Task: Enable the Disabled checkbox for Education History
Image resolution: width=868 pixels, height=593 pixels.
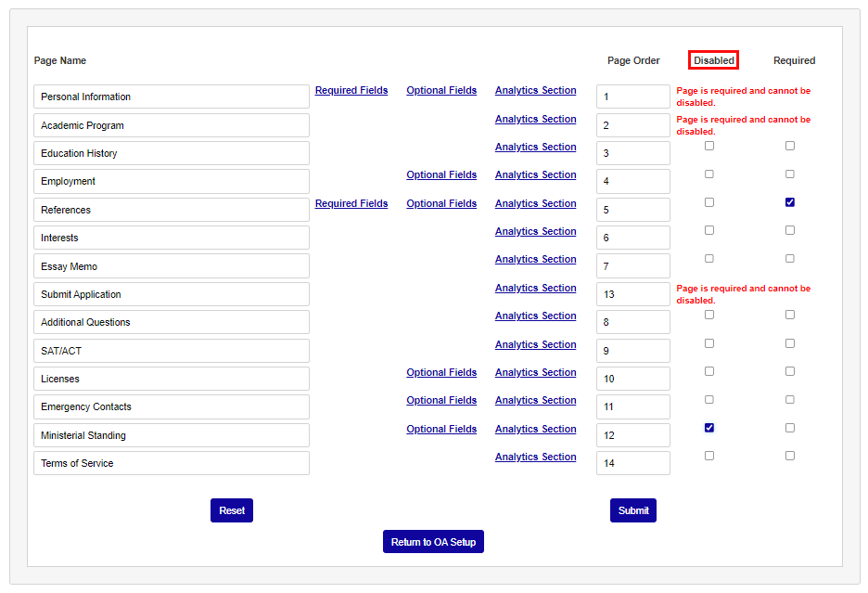Action: (709, 146)
